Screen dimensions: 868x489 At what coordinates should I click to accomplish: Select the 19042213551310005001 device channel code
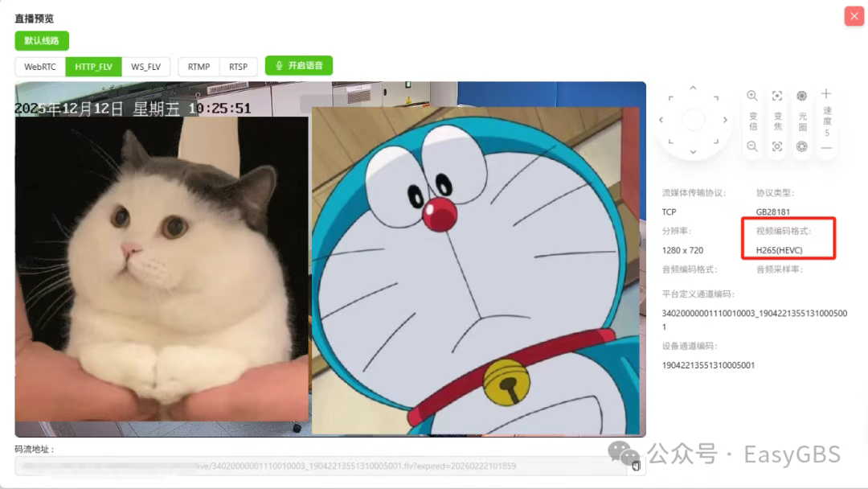click(x=709, y=365)
